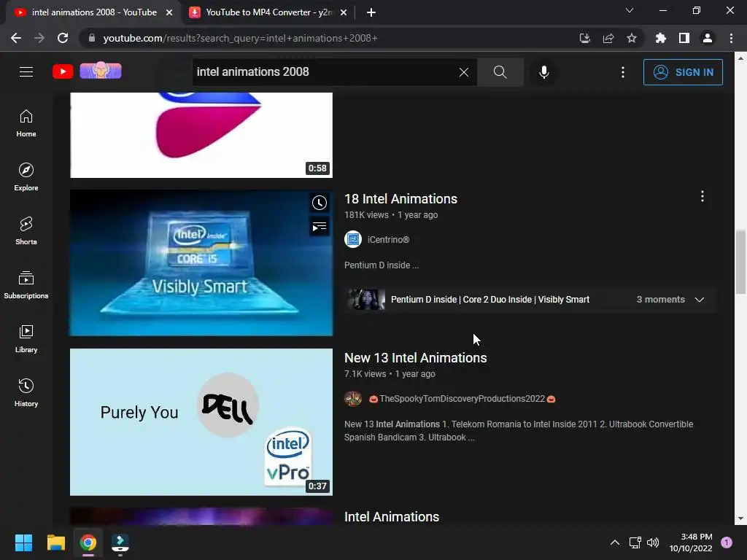Viewport: 747px width, 560px height.
Task: Open the YouTube hamburger guide menu
Action: coord(26,72)
